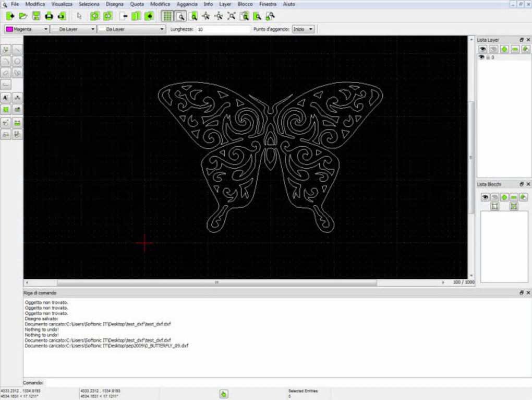The width and height of the screenshot is (532, 400).
Task: Paste using toolbar icon
Action: [149, 16]
